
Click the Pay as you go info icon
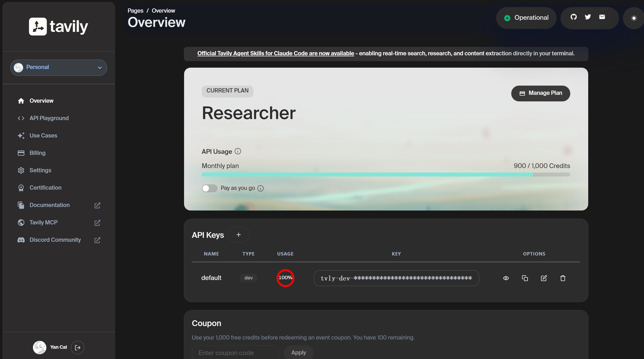pyautogui.click(x=260, y=188)
